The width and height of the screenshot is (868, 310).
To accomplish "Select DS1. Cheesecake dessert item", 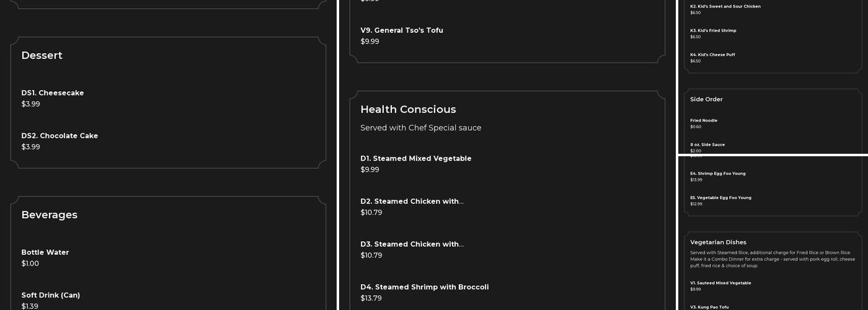I will click(x=53, y=93).
